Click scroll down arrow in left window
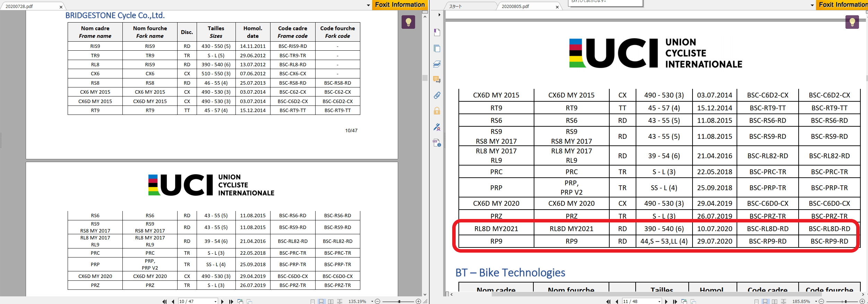The width and height of the screenshot is (868, 304). 425,294
